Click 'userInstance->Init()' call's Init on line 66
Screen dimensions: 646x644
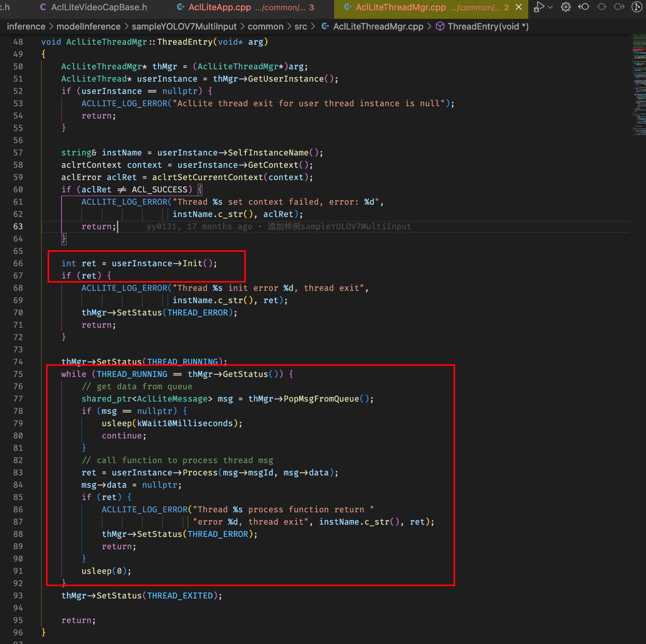coord(193,263)
